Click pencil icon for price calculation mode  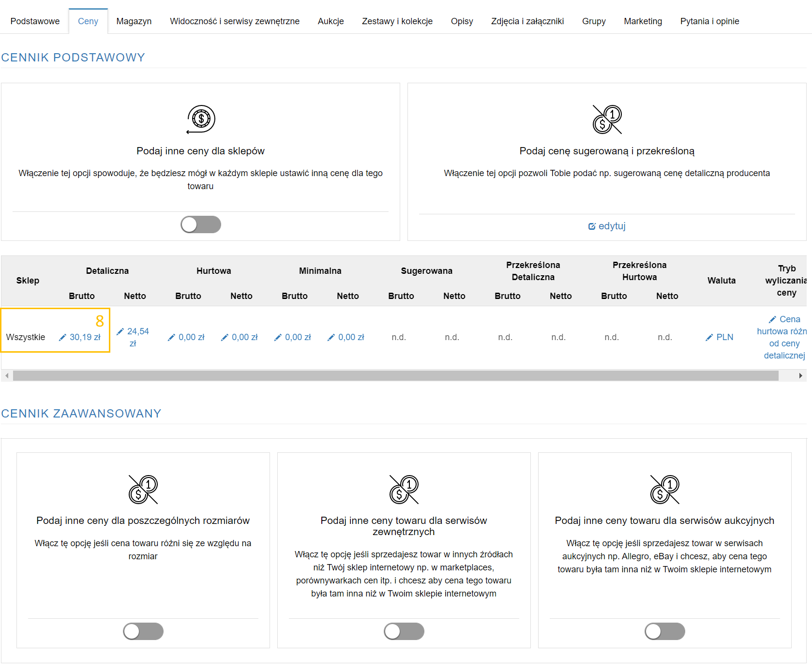772,320
